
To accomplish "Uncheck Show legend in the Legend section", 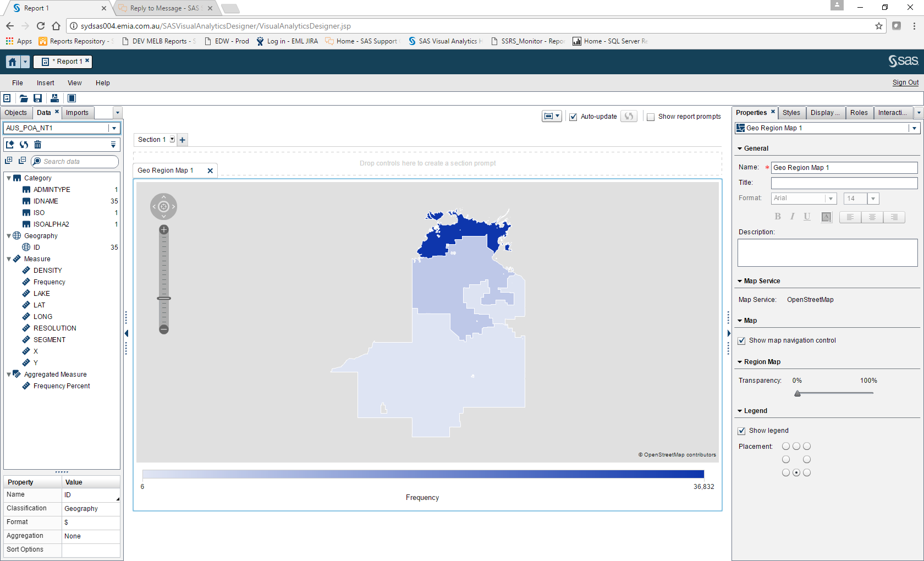I will click(x=741, y=431).
